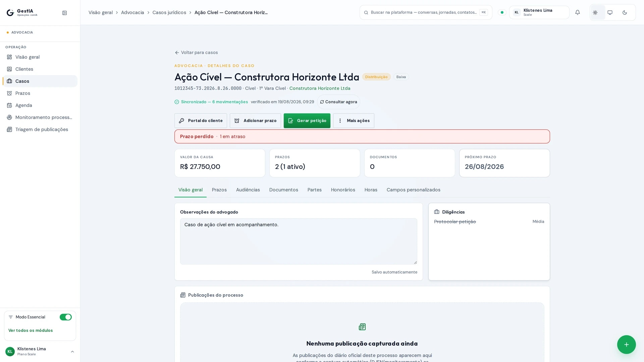Navigate to Advocacia breadcrumb

coord(132,12)
